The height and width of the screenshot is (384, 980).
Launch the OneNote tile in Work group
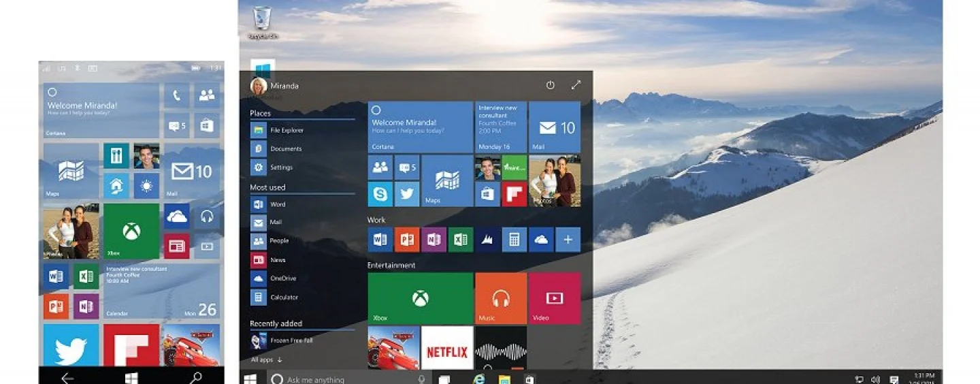pyautogui.click(x=434, y=240)
